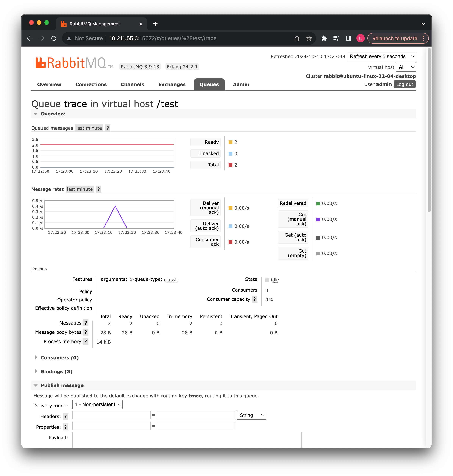Open the Virtual host All dropdown
Image resolution: width=453 pixels, height=476 pixels.
click(x=406, y=67)
